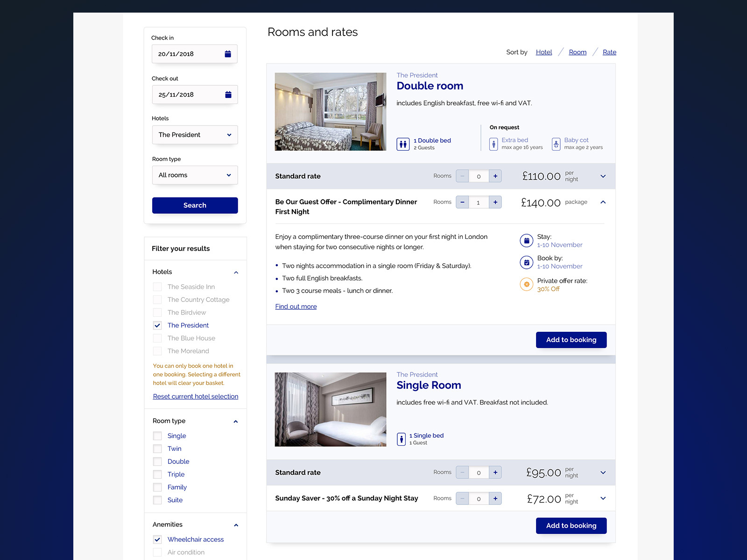Sort results by Room
Image resolution: width=747 pixels, height=560 pixels.
point(578,52)
